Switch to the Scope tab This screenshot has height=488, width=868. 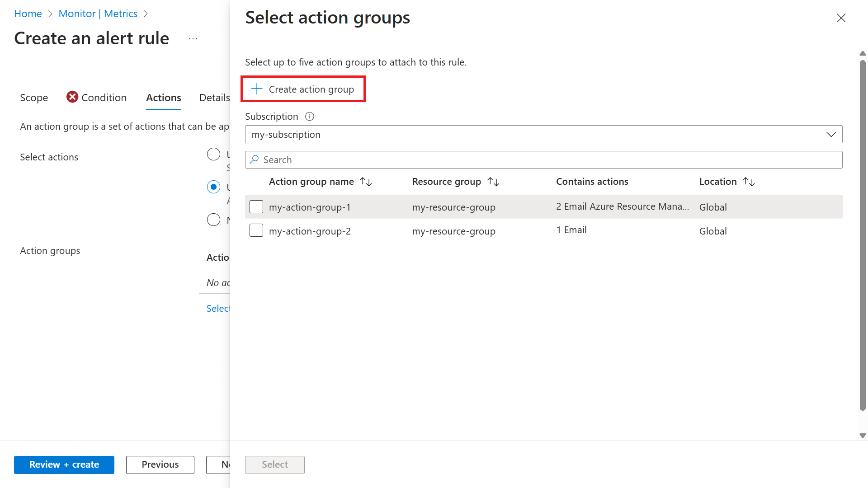point(34,98)
